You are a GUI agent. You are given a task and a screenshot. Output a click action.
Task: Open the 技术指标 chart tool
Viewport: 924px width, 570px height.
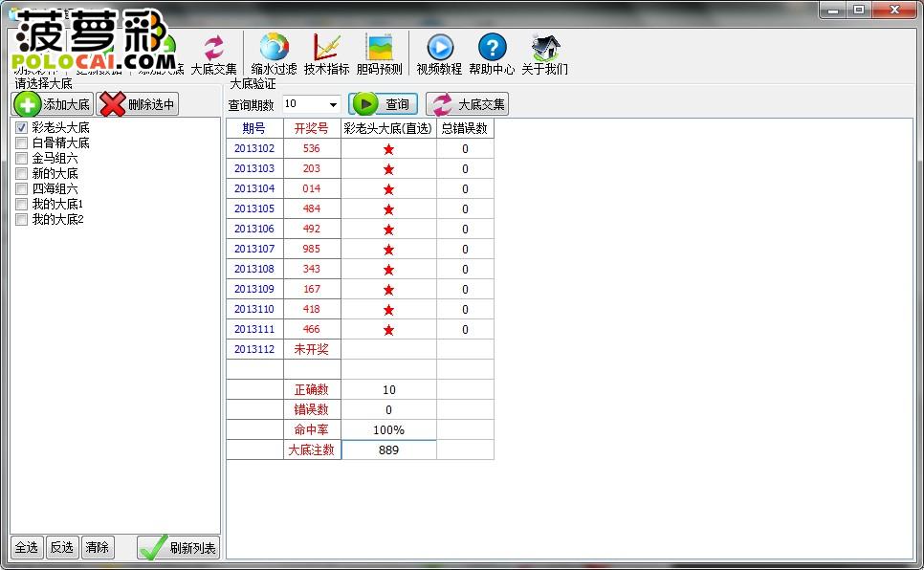click(326, 53)
